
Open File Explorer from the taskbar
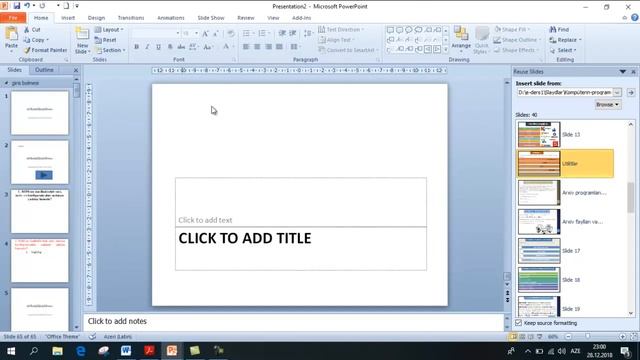click(x=57, y=351)
